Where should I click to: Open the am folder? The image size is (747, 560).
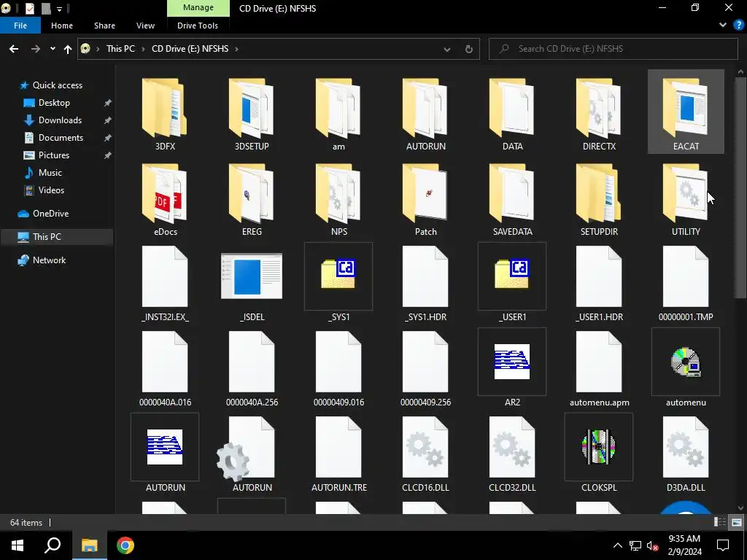pyautogui.click(x=338, y=113)
